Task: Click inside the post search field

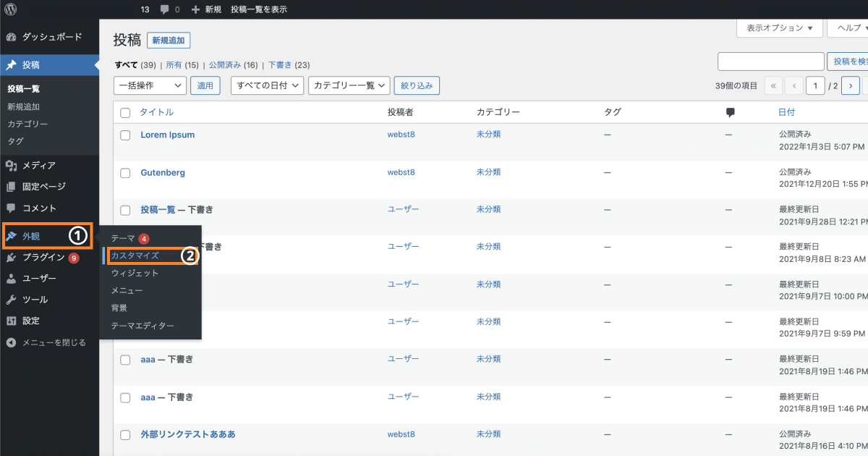Action: [x=771, y=62]
